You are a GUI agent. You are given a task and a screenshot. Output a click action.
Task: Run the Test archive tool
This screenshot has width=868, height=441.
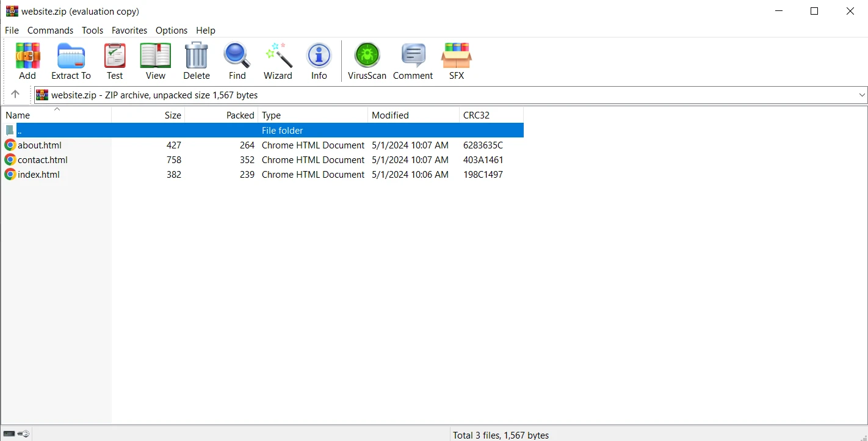(x=115, y=61)
